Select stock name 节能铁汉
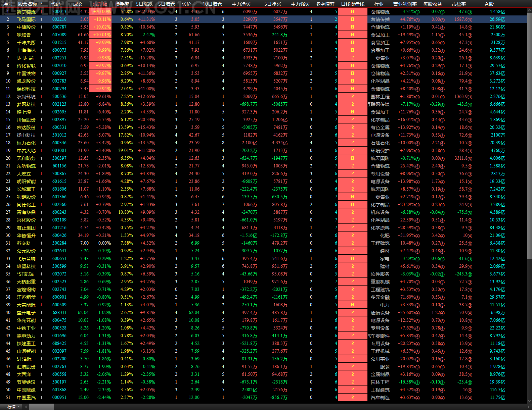Screen dimensions: 532x410 [26, 382]
